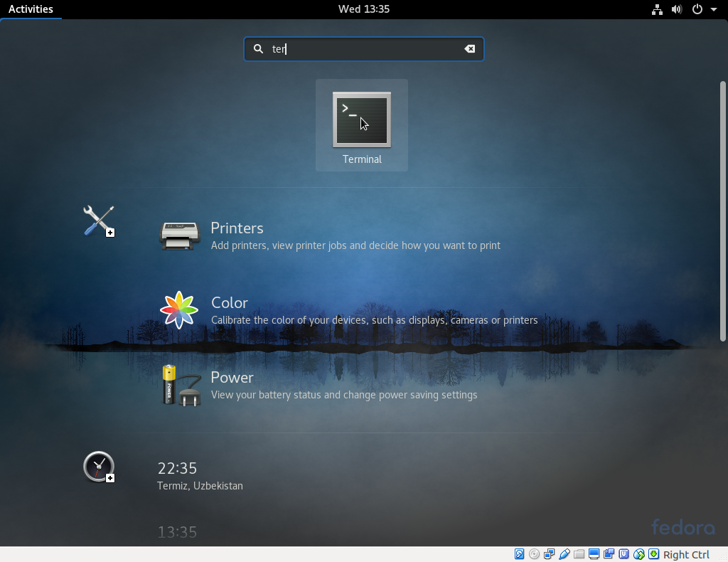Click VirtualBox network adapters icon
Viewport: 728px width, 562px height.
click(549, 554)
